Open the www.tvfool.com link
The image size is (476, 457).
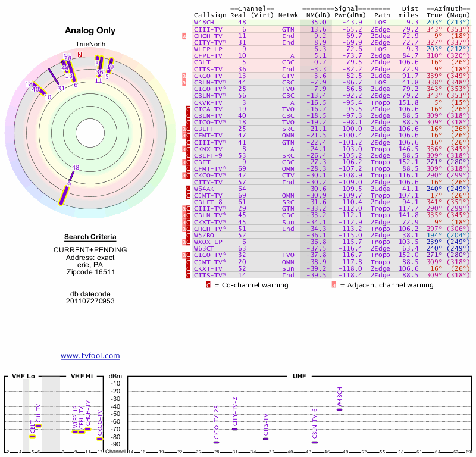(90, 356)
